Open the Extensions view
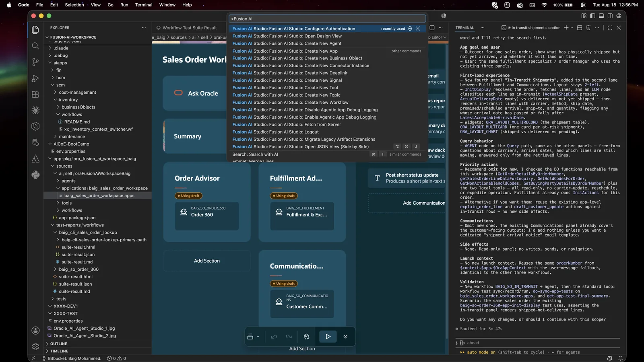This screenshot has height=362, width=644. tap(35, 94)
